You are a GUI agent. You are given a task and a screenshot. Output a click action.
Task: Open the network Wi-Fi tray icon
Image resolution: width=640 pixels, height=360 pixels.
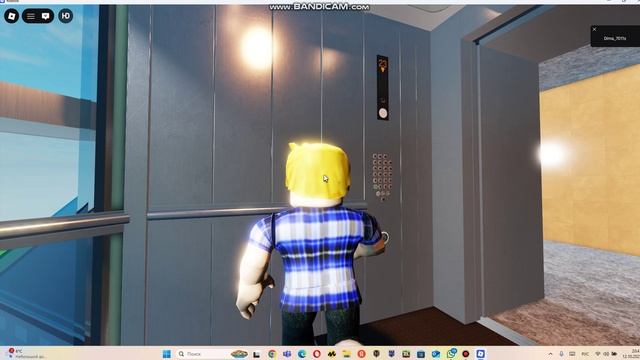click(598, 354)
